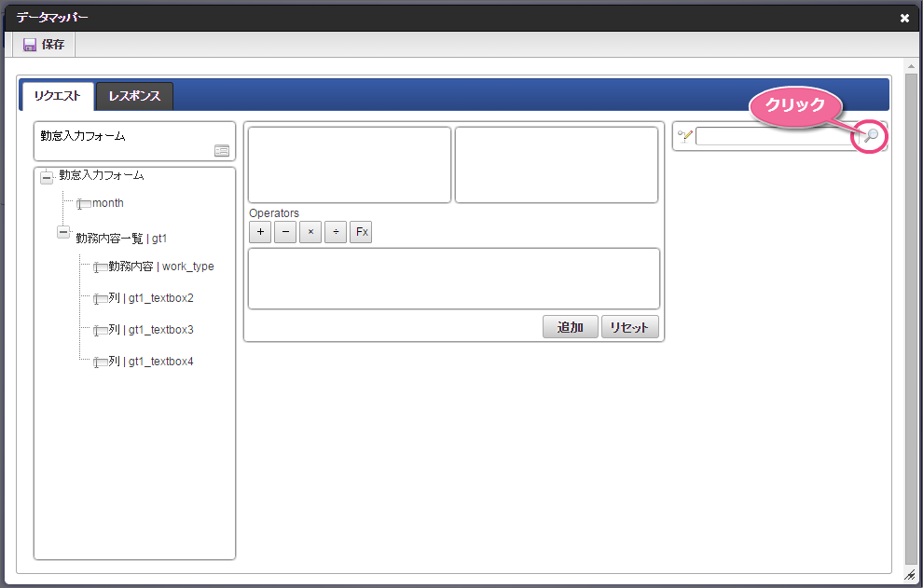
Task: Select 列 | gt1_textbox2 tree item
Action: point(151,298)
